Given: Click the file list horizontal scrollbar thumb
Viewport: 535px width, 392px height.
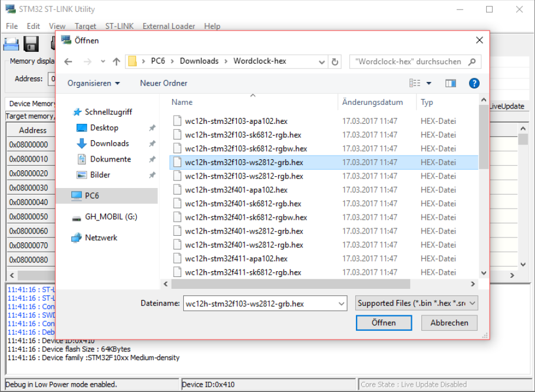Looking at the screenshot, I should [290, 284].
